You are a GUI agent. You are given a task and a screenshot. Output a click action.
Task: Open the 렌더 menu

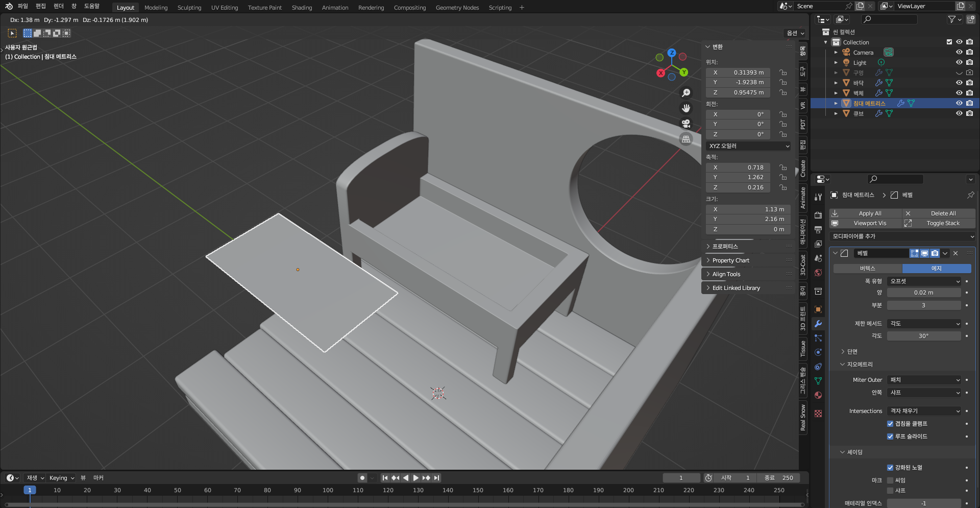(x=59, y=6)
